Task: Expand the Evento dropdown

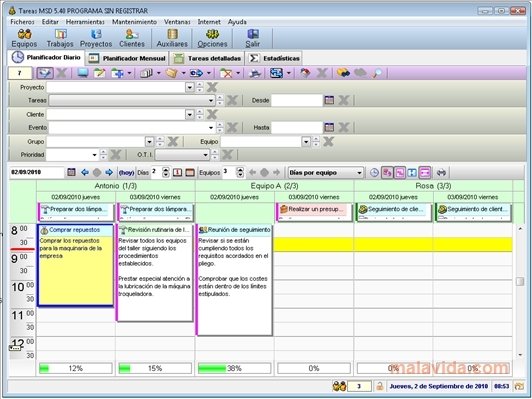Action: point(211,128)
